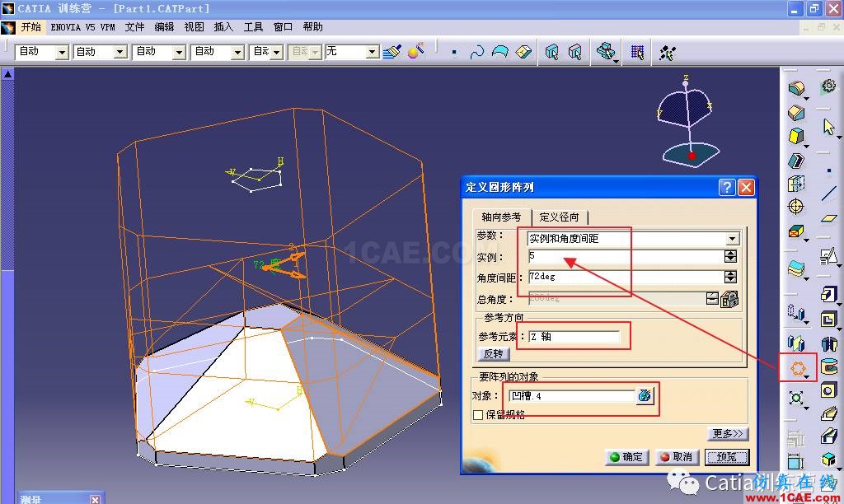Click the Painter brush icon in top toolbar
Viewport: 844px width, 504px height.
[392, 52]
